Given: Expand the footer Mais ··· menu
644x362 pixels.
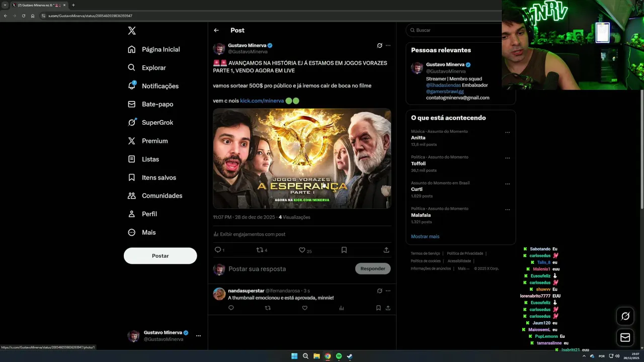Looking at the screenshot, I should tap(463, 268).
